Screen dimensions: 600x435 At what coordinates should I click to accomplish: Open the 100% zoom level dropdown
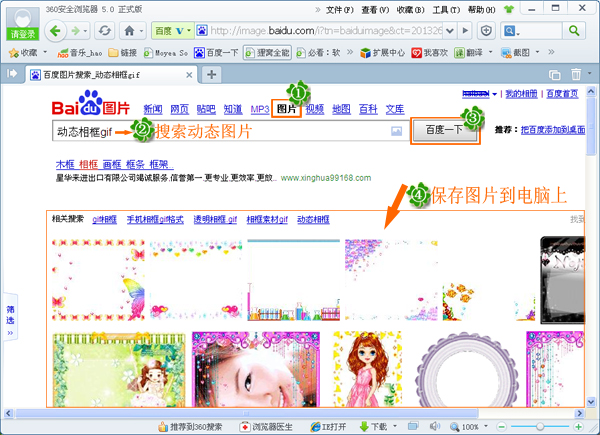pyautogui.click(x=486, y=426)
